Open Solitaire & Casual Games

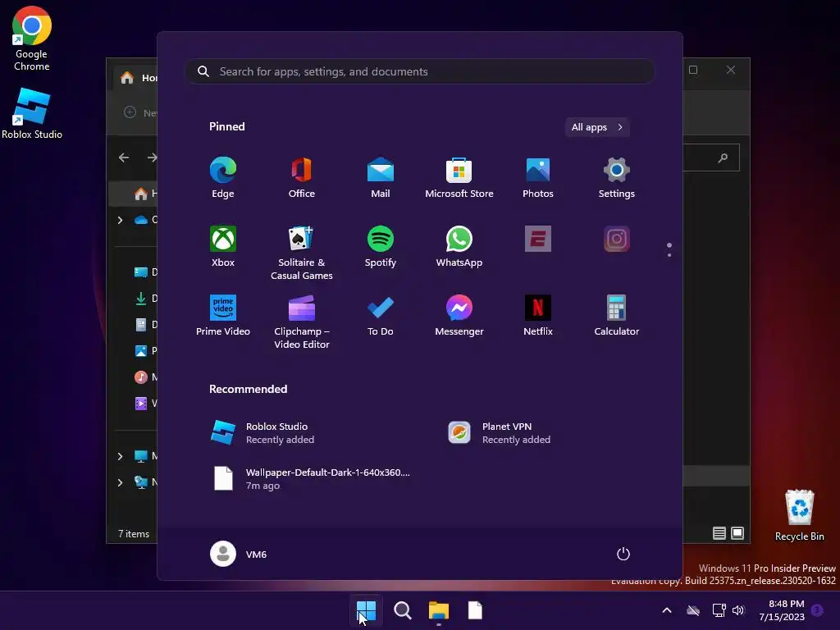(302, 253)
